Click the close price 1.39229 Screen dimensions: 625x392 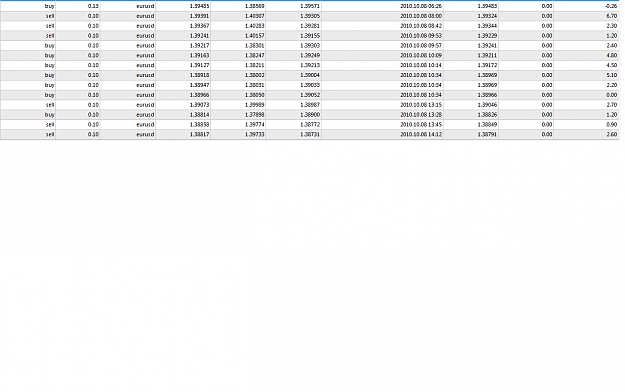[x=487, y=35]
